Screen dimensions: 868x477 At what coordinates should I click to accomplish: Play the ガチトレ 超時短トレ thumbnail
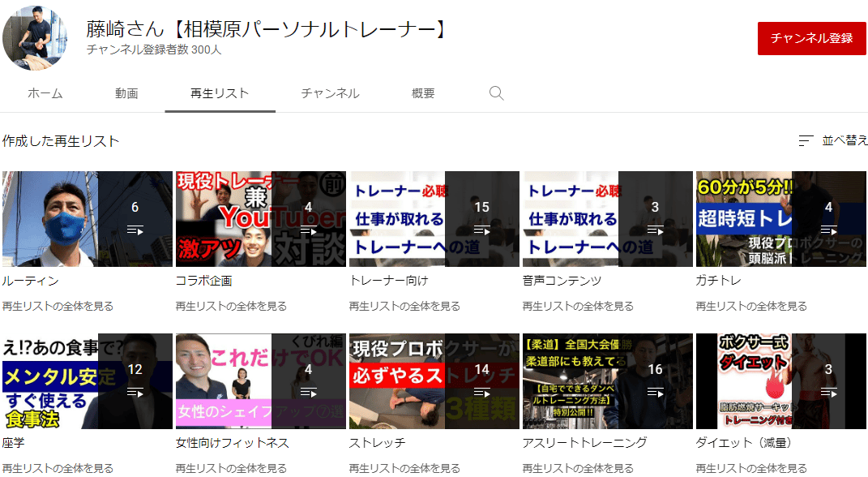click(781, 219)
